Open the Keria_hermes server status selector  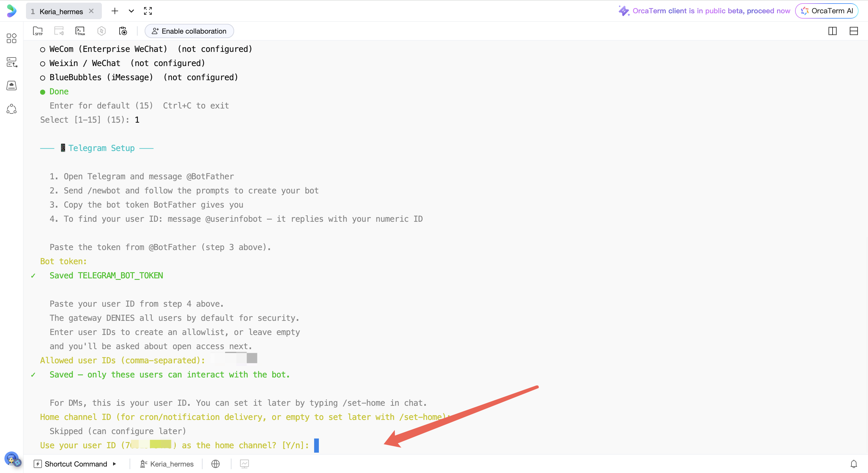click(167, 464)
